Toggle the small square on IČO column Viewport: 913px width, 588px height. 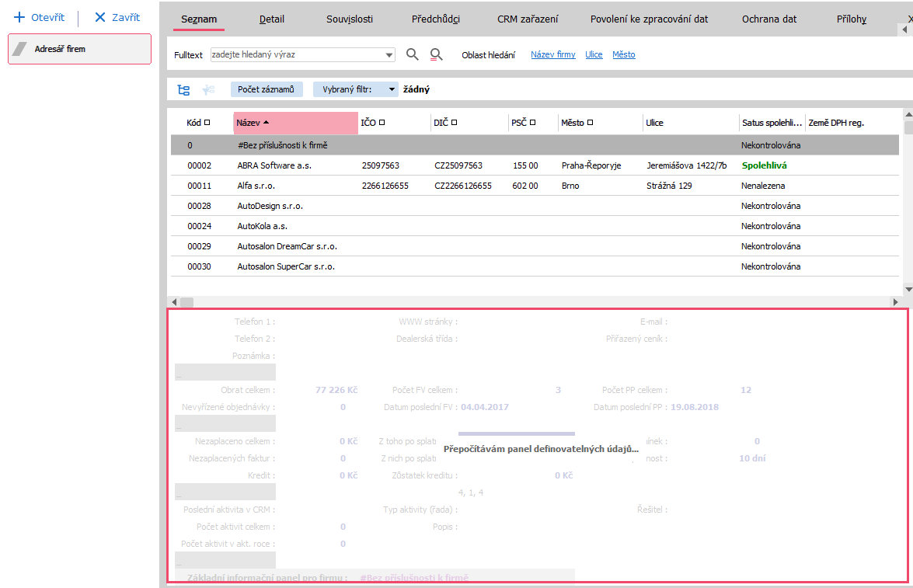pyautogui.click(x=382, y=123)
